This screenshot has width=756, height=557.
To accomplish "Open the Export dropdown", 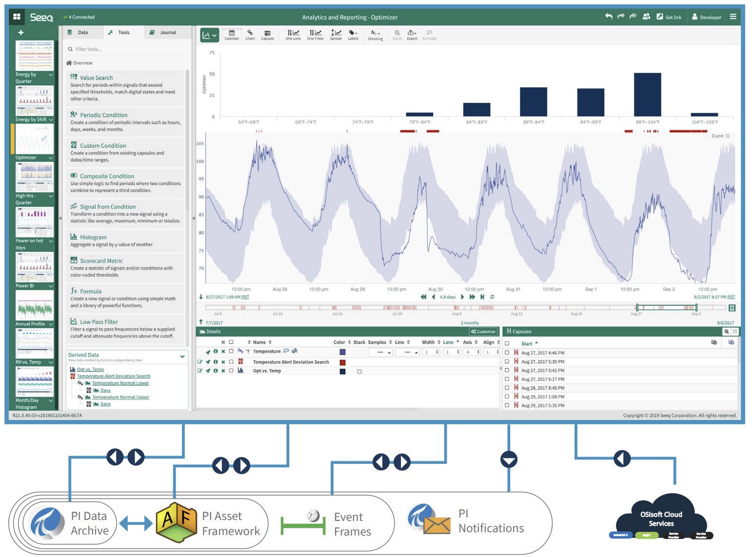I will (412, 35).
